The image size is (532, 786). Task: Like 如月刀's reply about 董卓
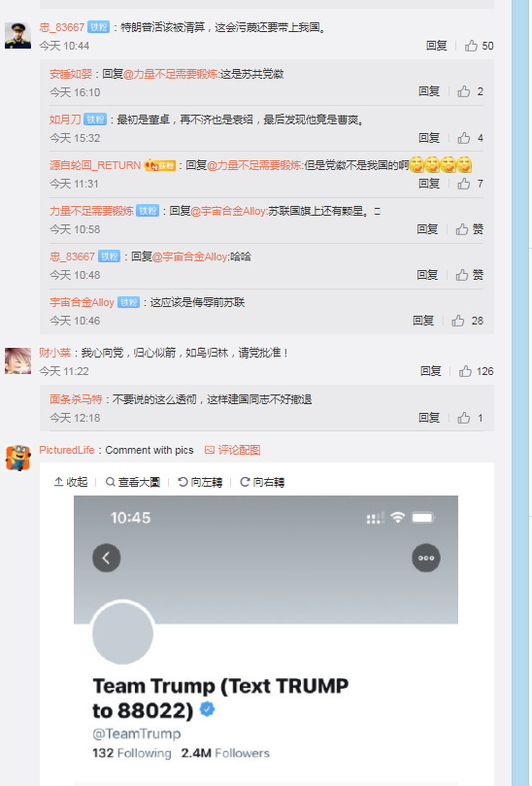click(470, 138)
